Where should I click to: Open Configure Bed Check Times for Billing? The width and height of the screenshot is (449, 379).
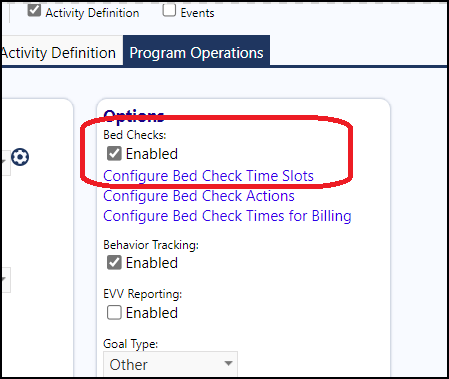point(227,216)
